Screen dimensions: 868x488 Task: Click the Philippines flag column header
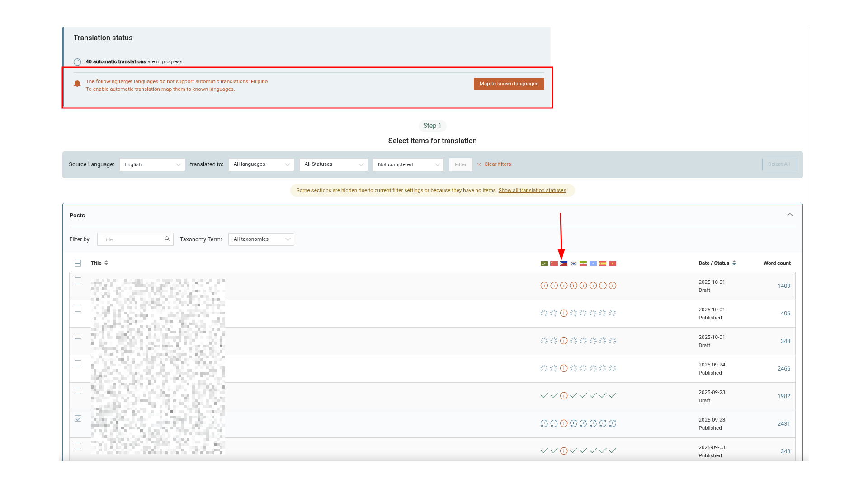tap(564, 263)
